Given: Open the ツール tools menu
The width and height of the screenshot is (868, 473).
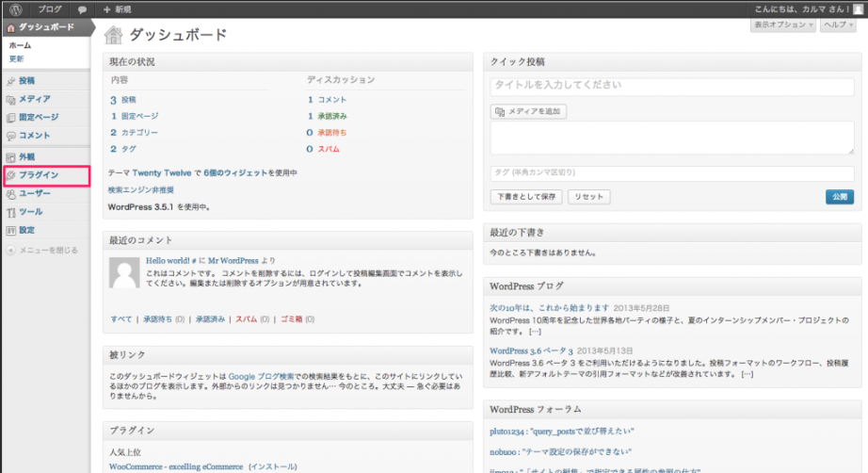Looking at the screenshot, I should (x=30, y=212).
